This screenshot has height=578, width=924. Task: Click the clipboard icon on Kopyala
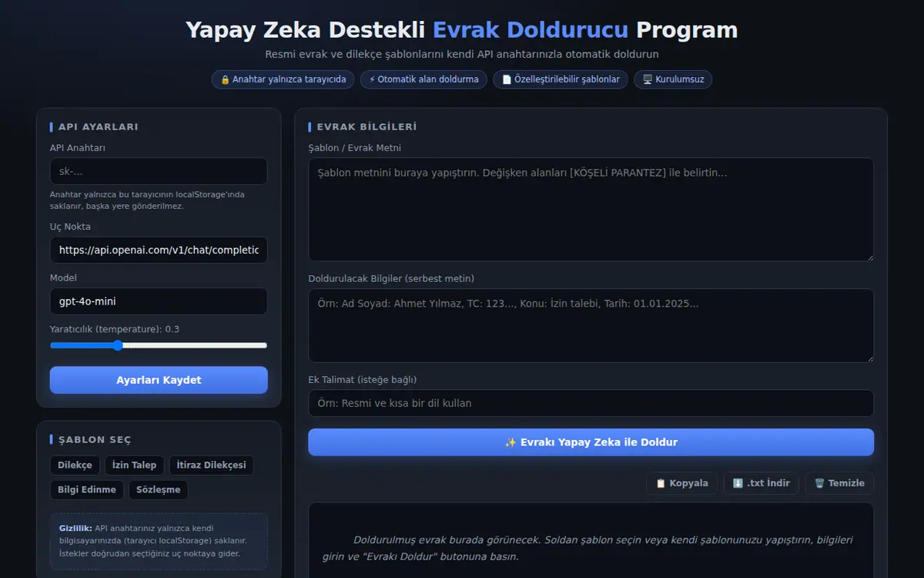pyautogui.click(x=660, y=483)
